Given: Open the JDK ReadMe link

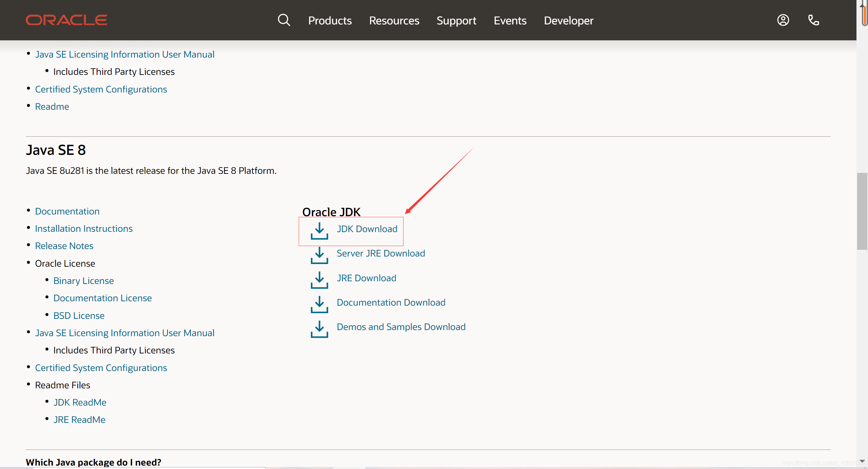Looking at the screenshot, I should click(80, 403).
